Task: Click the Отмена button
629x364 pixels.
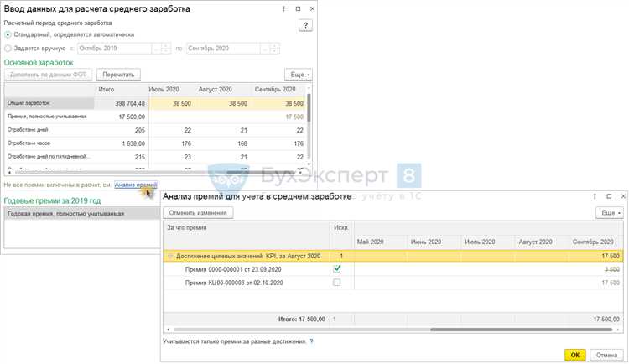Action: 606,355
